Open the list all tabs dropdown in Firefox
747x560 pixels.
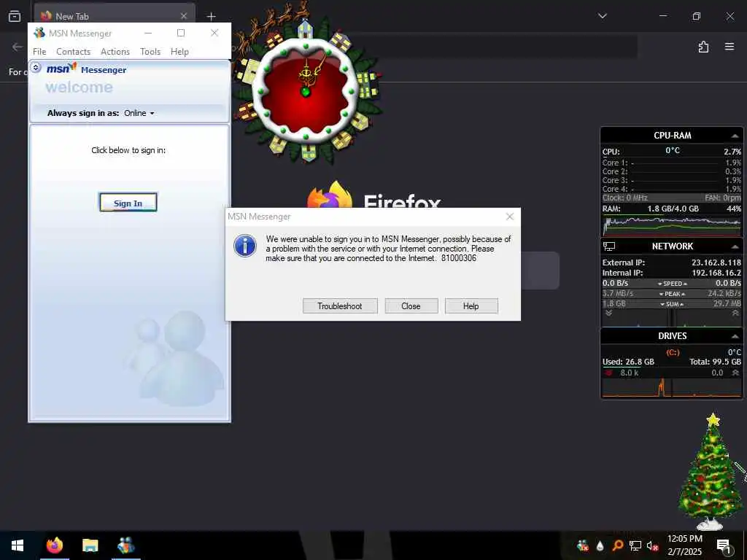pyautogui.click(x=602, y=16)
